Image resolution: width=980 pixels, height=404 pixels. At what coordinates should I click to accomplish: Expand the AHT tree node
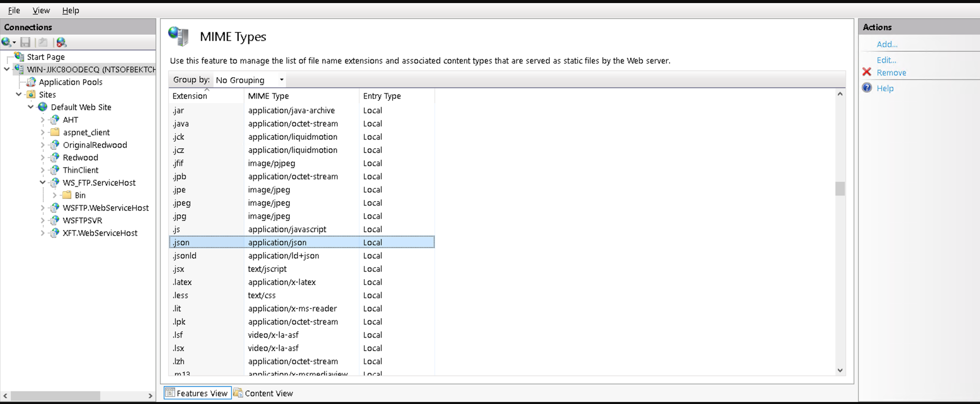click(43, 120)
